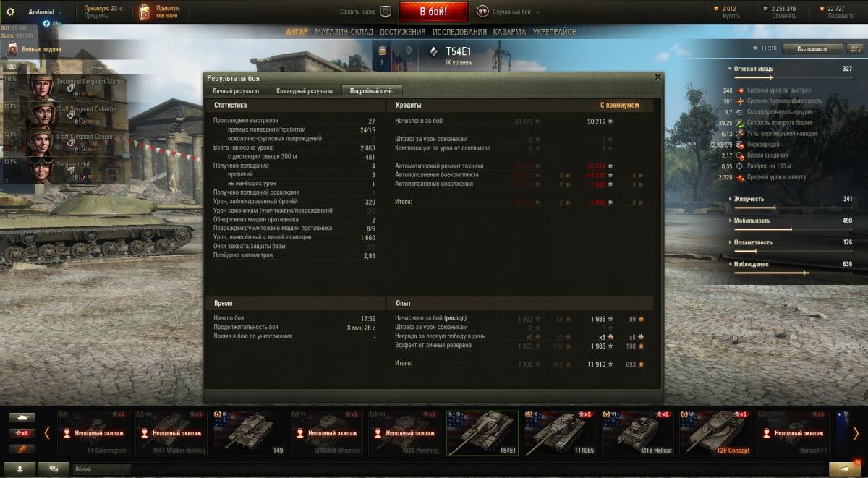Image resolution: width=868 pixels, height=478 pixels.
Task: Open the Боевые задачи missions icon
Action: click(x=12, y=49)
